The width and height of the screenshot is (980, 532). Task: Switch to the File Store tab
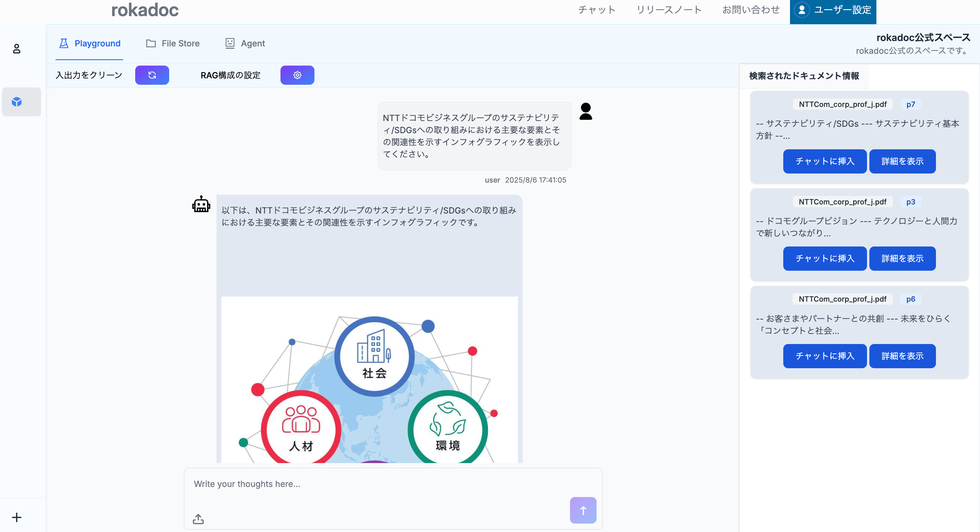click(x=173, y=43)
